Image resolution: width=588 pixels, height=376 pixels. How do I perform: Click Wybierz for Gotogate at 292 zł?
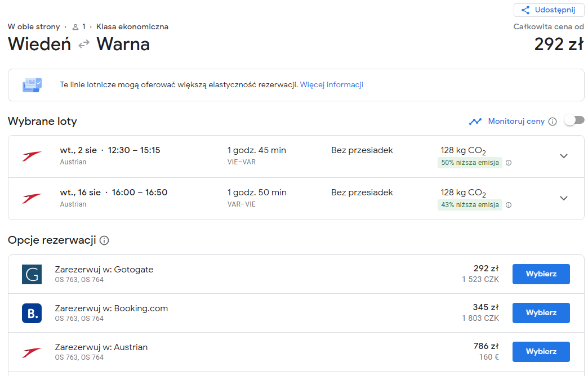click(x=541, y=274)
